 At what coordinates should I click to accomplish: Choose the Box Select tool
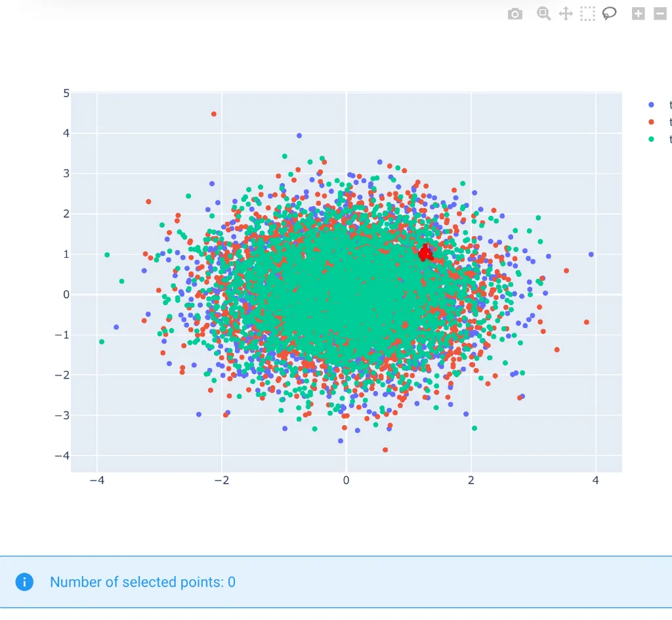[587, 14]
